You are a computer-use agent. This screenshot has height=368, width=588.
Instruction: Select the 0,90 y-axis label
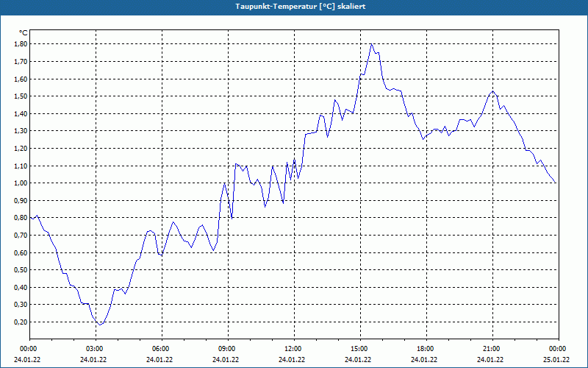[x=21, y=200]
